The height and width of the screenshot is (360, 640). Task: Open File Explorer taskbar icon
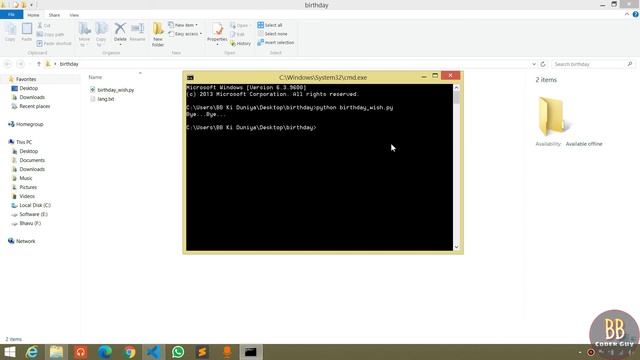pos(56,352)
